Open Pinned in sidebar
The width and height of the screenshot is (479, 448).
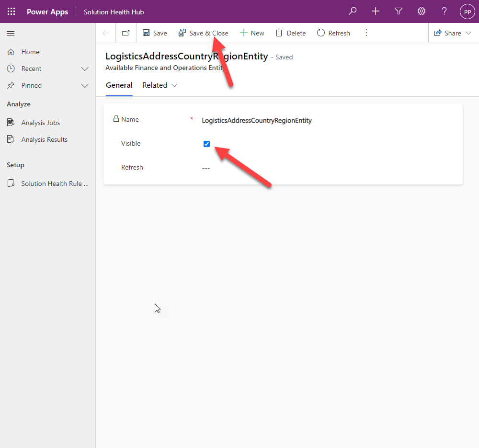pos(32,86)
